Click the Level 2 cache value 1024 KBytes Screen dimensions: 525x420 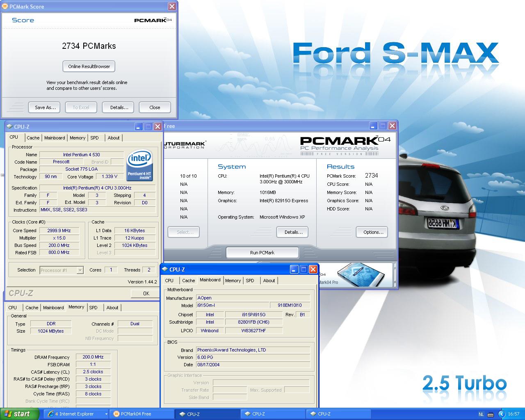pos(135,245)
